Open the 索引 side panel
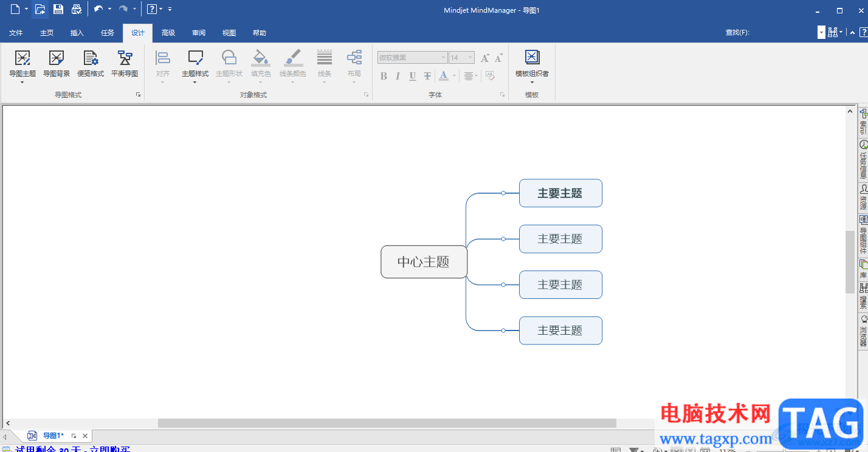This screenshot has width=868, height=452. [x=863, y=122]
